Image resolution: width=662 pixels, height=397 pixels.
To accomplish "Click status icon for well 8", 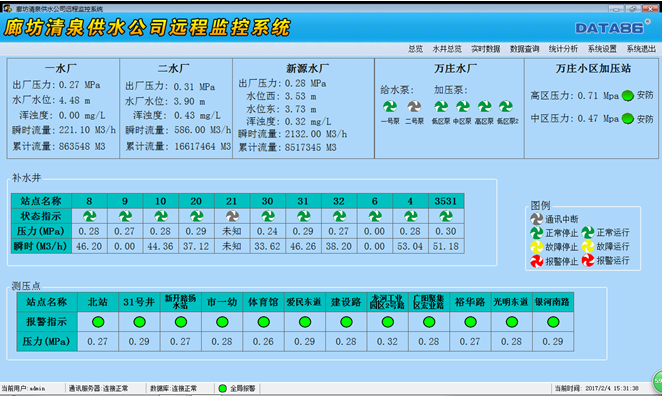I will [89, 216].
